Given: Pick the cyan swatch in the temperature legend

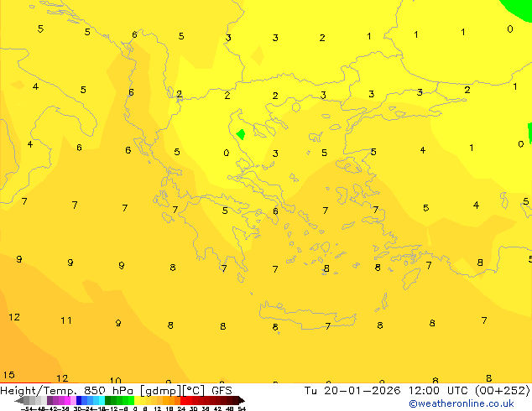Looking at the screenshot, I should click(102, 400).
